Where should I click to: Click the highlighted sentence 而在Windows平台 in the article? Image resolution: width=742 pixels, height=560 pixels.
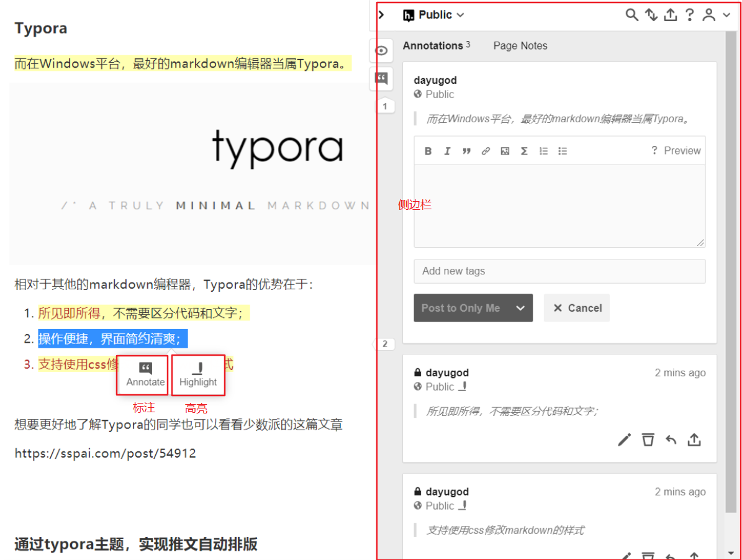coord(183,63)
